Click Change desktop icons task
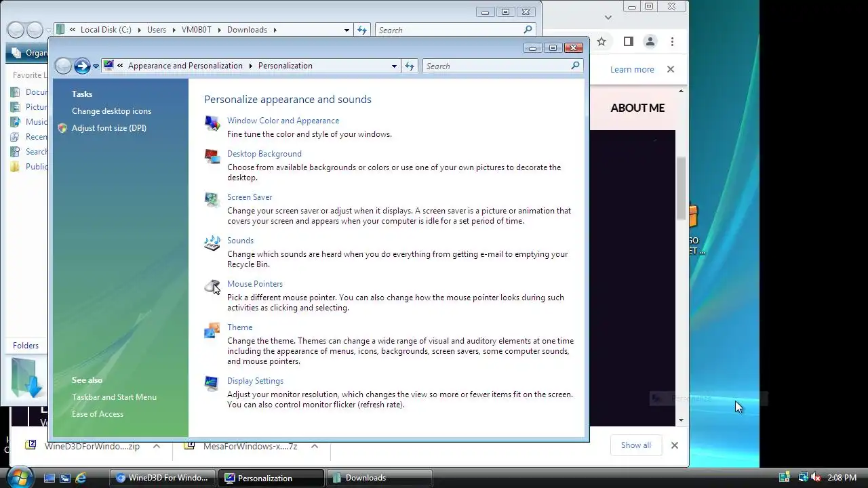868x488 pixels. [x=112, y=111]
